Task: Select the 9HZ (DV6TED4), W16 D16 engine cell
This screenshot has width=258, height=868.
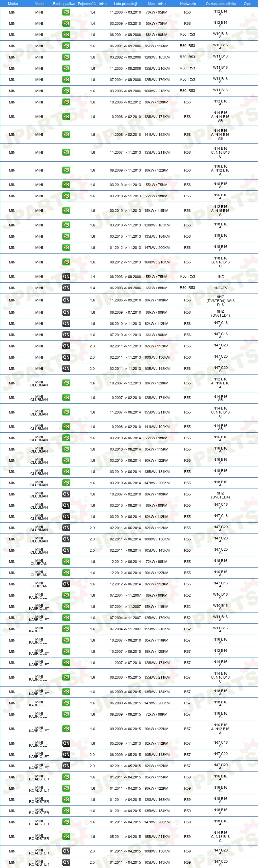Action: (x=221, y=300)
